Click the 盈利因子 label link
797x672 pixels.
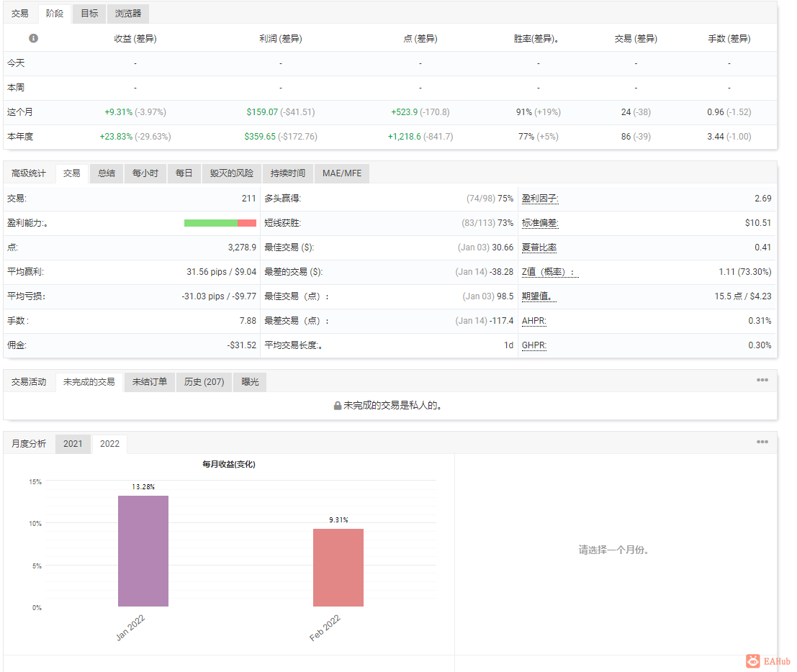tap(540, 199)
